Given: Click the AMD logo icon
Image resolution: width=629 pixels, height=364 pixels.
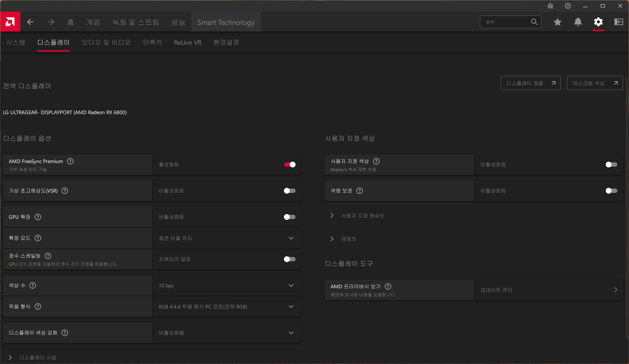Looking at the screenshot, I should pos(10,22).
